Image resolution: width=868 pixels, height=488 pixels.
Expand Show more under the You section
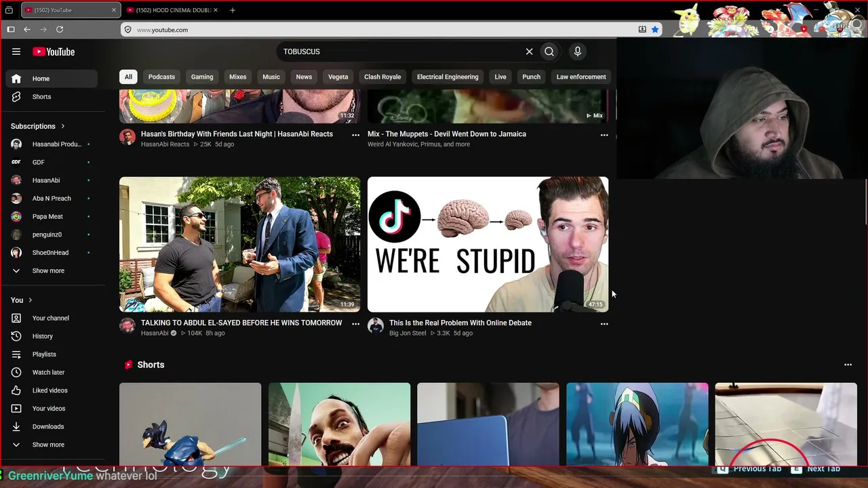pyautogui.click(x=52, y=445)
